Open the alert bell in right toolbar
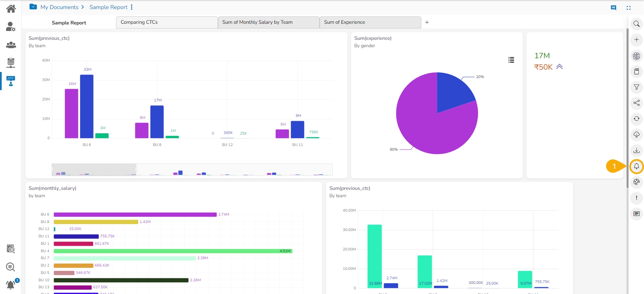 (x=636, y=166)
